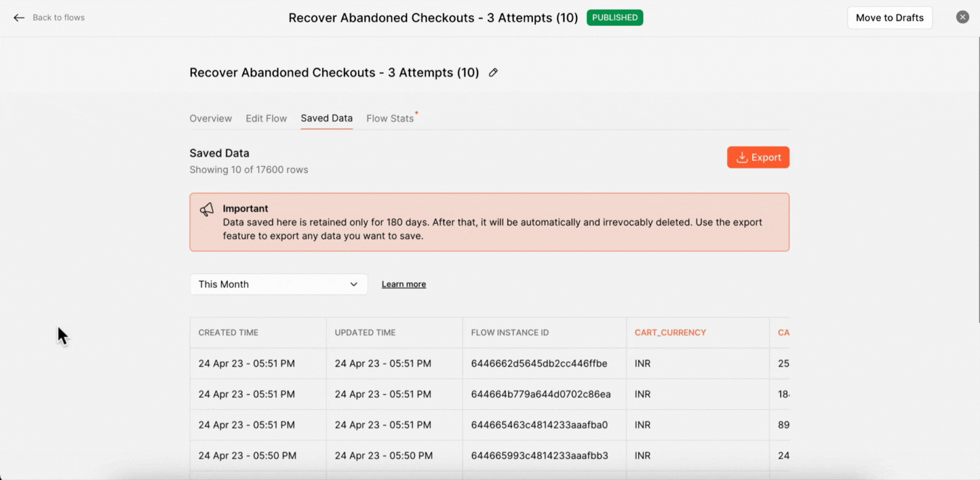The height and width of the screenshot is (480, 980).
Task: Click the top bar flow title text
Action: [433, 18]
